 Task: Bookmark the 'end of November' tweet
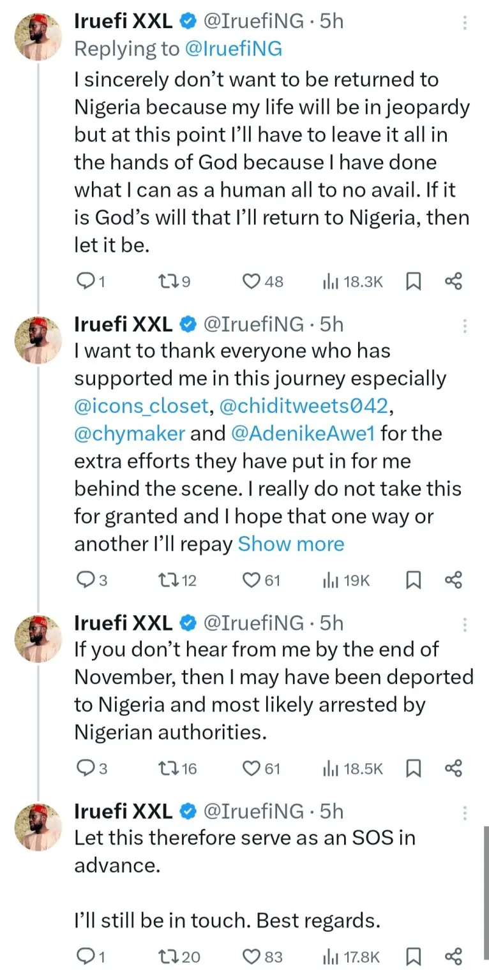click(414, 768)
